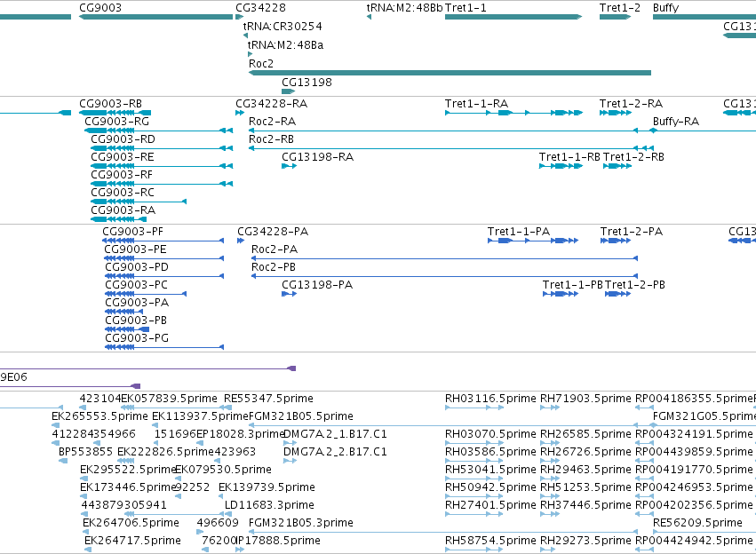Open EST RH03116.5prime label
The width and height of the screenshot is (756, 554).
click(x=490, y=399)
